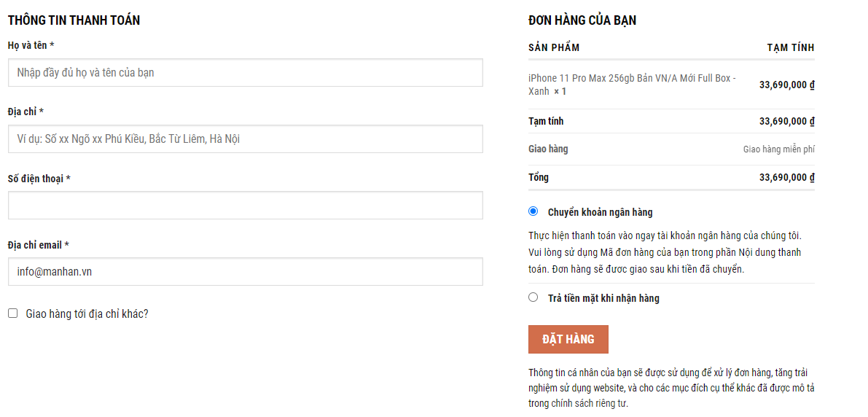The width and height of the screenshot is (868, 417).
Task: Click the 'Địa chỉ *' field label
Action: [x=26, y=112]
